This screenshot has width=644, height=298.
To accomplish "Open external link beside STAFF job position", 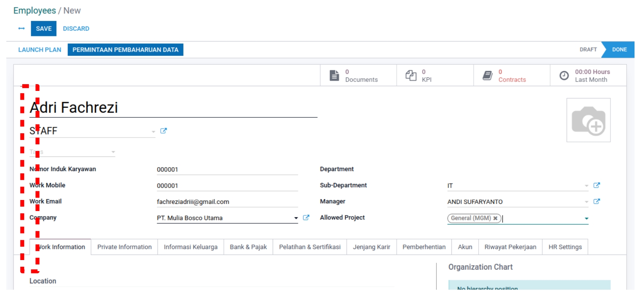I will pos(163,131).
